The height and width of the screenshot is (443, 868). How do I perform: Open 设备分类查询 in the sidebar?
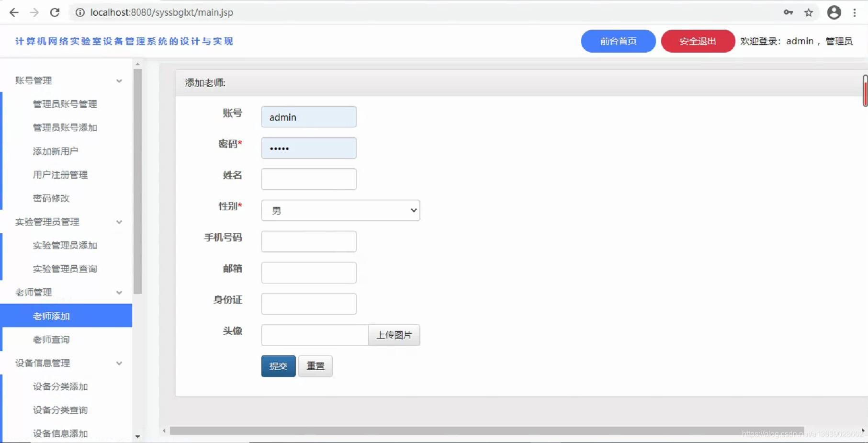[x=60, y=410]
